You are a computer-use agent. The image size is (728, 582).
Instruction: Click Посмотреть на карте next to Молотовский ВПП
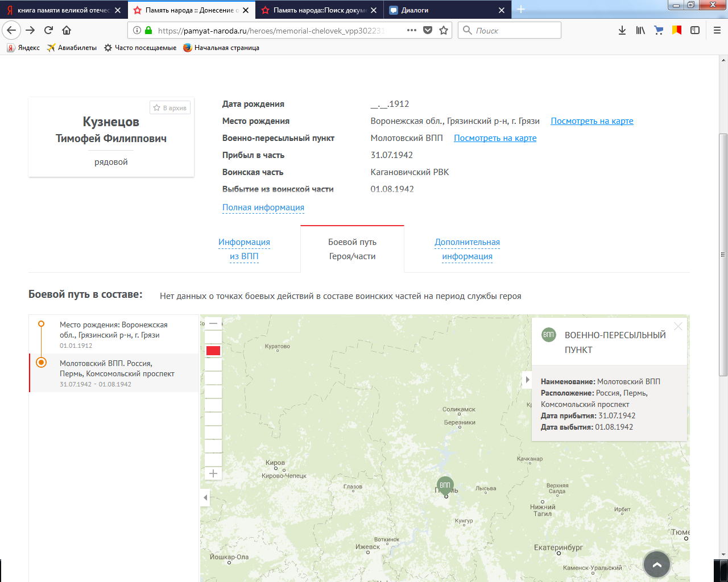495,138
